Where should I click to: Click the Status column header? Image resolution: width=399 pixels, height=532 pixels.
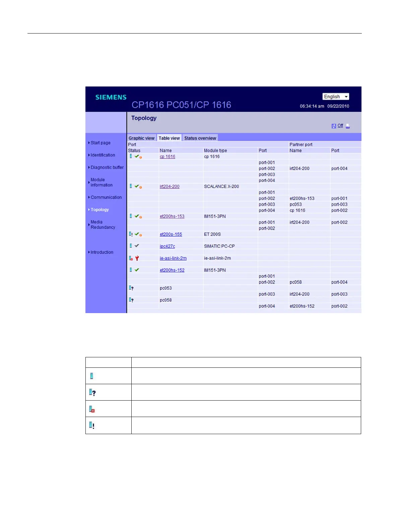(x=134, y=151)
